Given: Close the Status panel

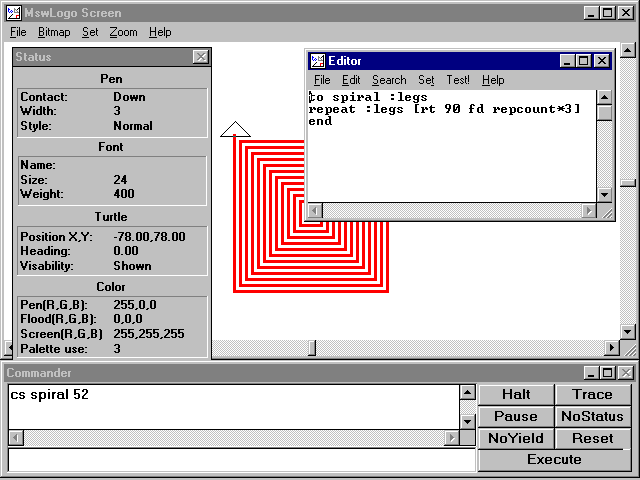Looking at the screenshot, I should pyautogui.click(x=200, y=58).
